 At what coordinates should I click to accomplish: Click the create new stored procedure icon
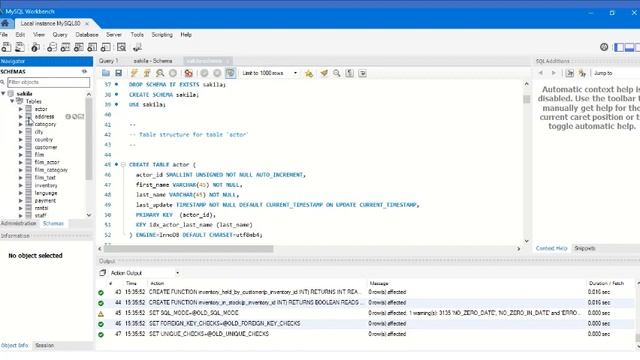[92, 47]
